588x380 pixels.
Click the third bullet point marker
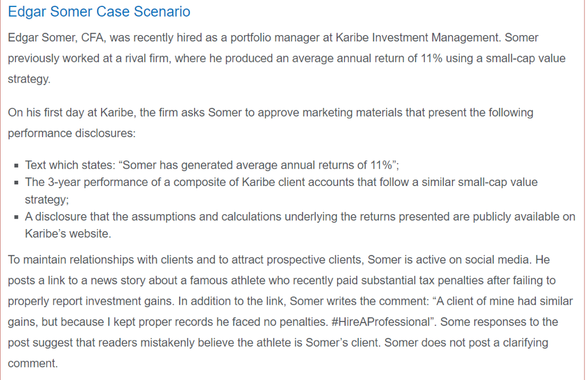click(x=17, y=218)
